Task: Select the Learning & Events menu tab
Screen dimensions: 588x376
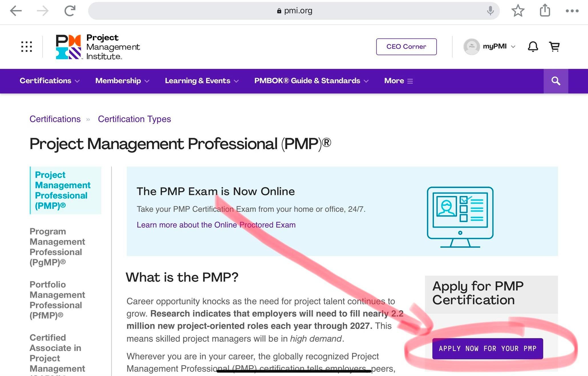Action: tap(202, 81)
